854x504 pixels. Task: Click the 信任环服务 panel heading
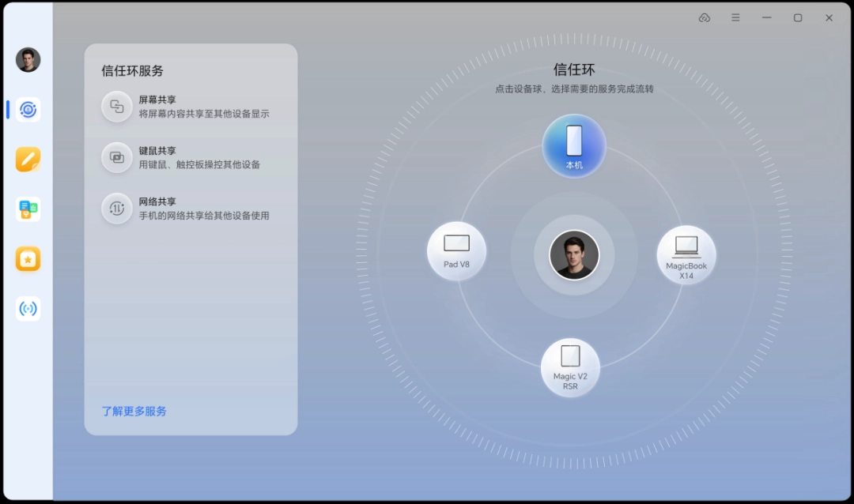(x=132, y=71)
